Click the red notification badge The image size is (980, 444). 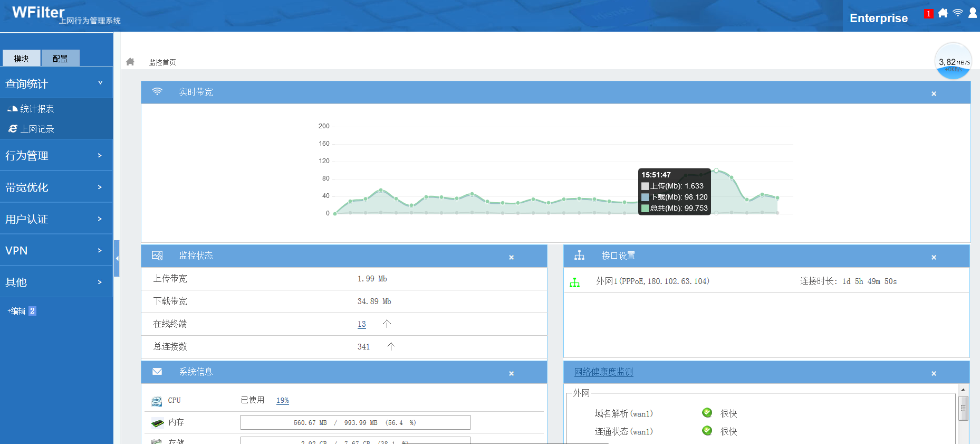928,14
